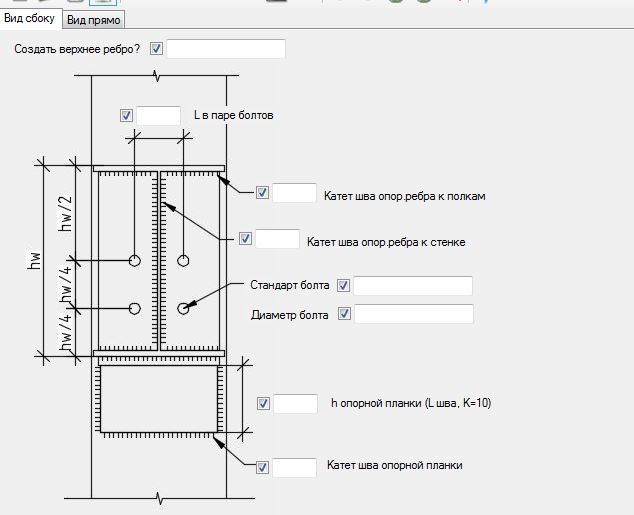Toggle the 'h опорной планки' checkbox

pos(263,404)
